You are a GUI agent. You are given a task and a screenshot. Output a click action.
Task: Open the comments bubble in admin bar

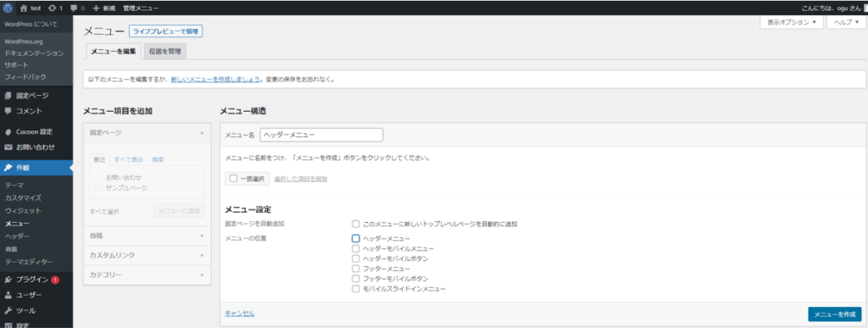77,8
